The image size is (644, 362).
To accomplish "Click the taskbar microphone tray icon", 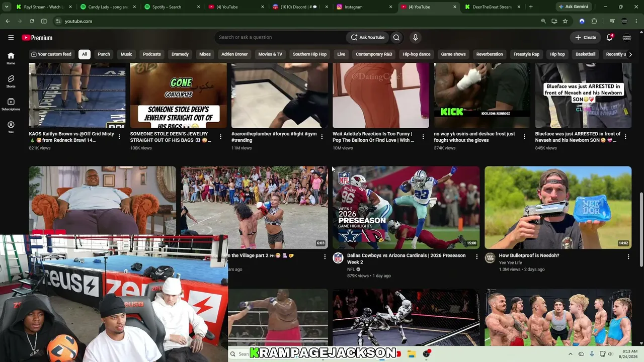I will coord(592,354).
